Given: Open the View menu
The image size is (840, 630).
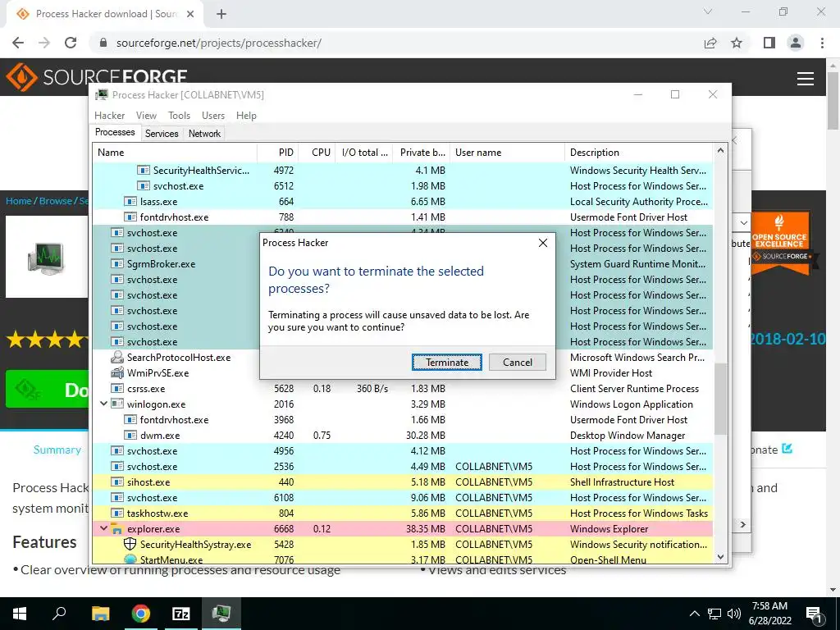Looking at the screenshot, I should coord(146,115).
